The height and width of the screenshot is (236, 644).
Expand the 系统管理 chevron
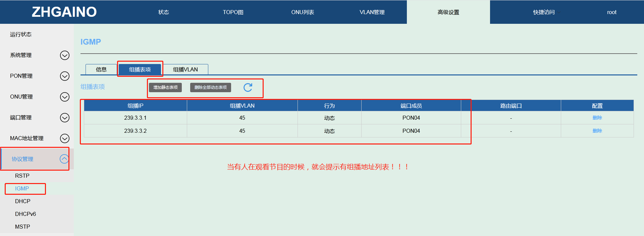64,55
